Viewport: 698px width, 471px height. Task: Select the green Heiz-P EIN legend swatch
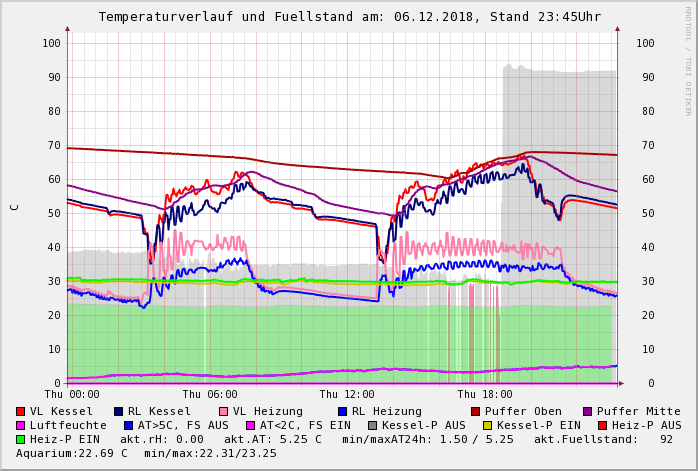tap(20, 439)
